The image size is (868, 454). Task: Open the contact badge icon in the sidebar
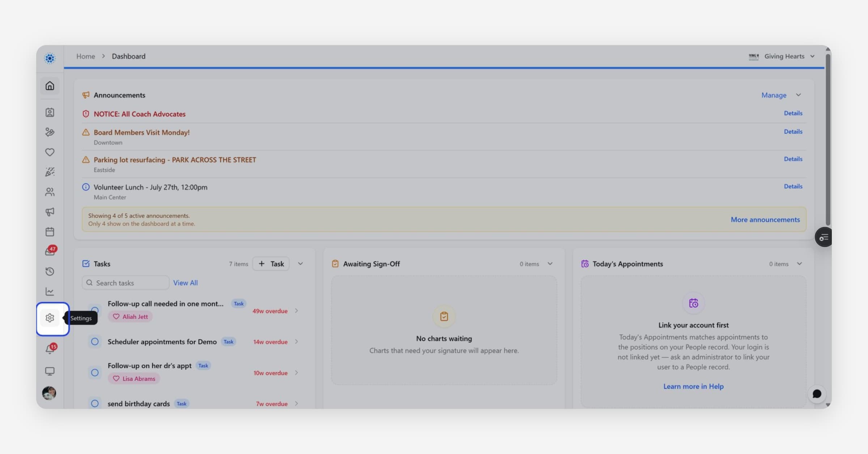[50, 112]
